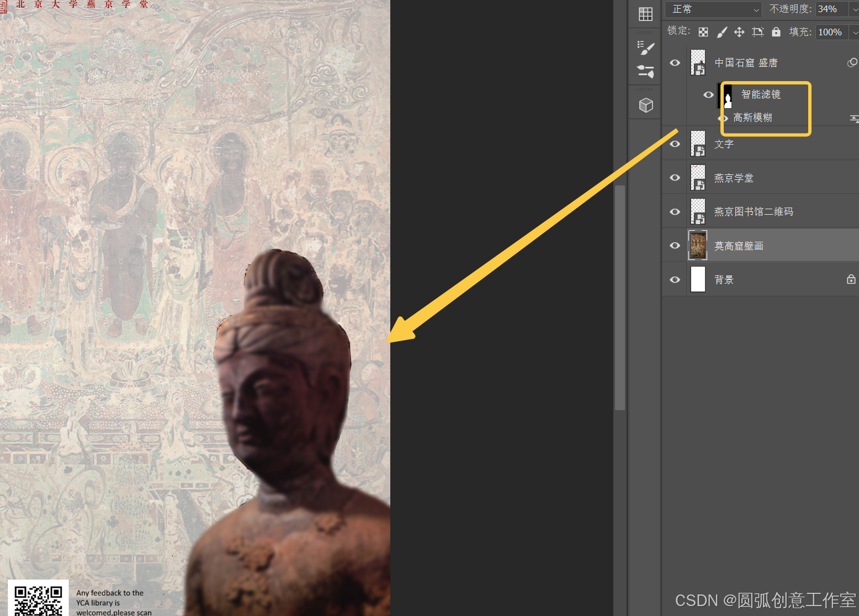Select layer named 莫高窟壁画
Viewport: 859px width, 616px height.
[x=739, y=246]
